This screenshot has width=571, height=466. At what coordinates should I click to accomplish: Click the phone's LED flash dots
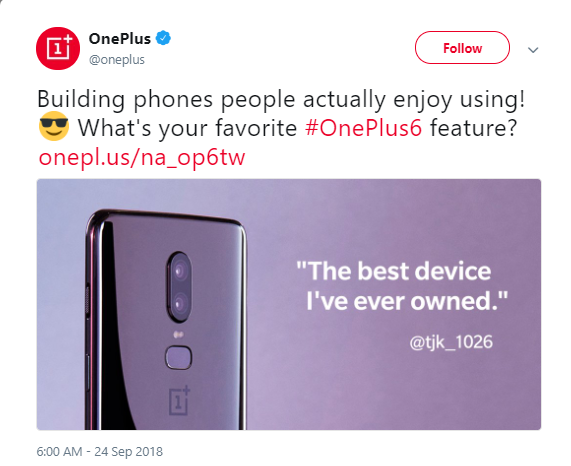178,334
